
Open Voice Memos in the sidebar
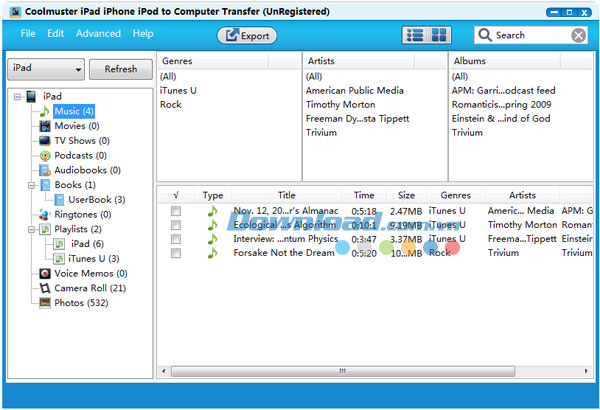[82, 273]
